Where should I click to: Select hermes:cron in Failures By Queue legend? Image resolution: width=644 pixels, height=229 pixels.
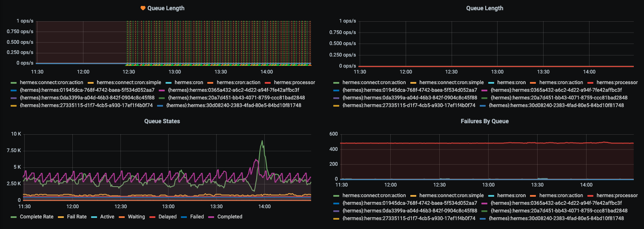[511, 195]
